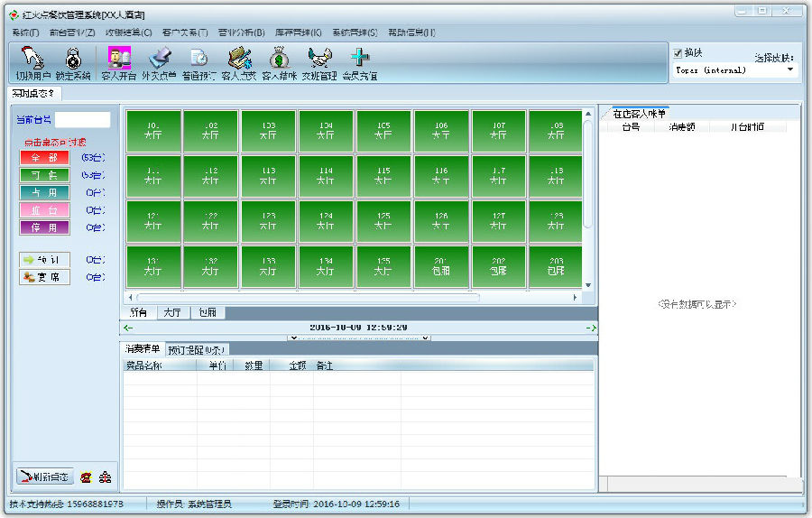Click the purple 停用 status swatch
The width and height of the screenshot is (812, 518).
coord(44,228)
